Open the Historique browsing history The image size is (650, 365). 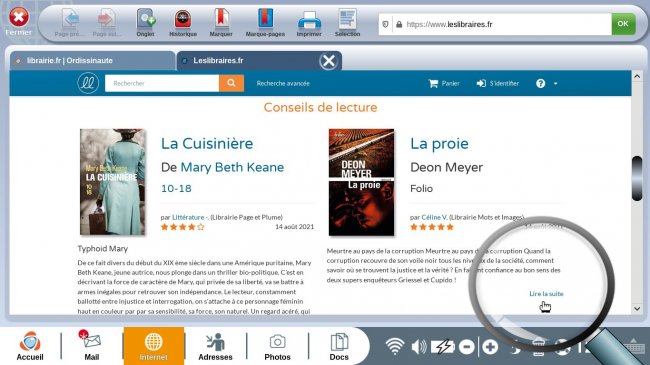pos(183,19)
